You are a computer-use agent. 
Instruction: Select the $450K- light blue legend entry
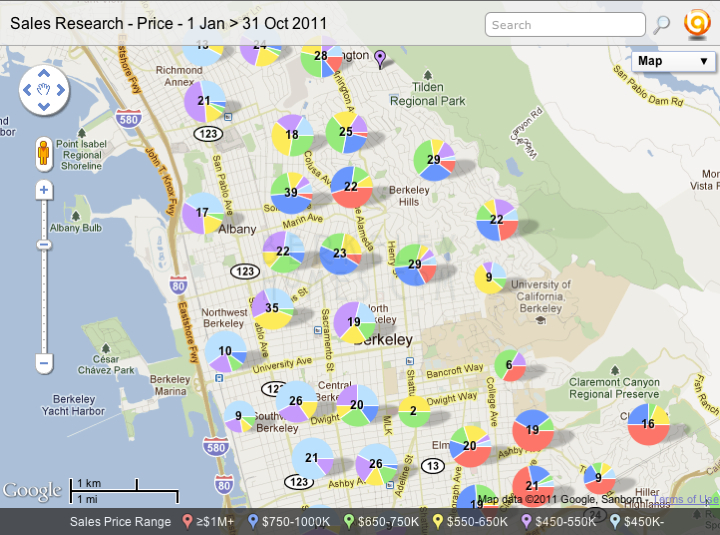click(x=637, y=522)
